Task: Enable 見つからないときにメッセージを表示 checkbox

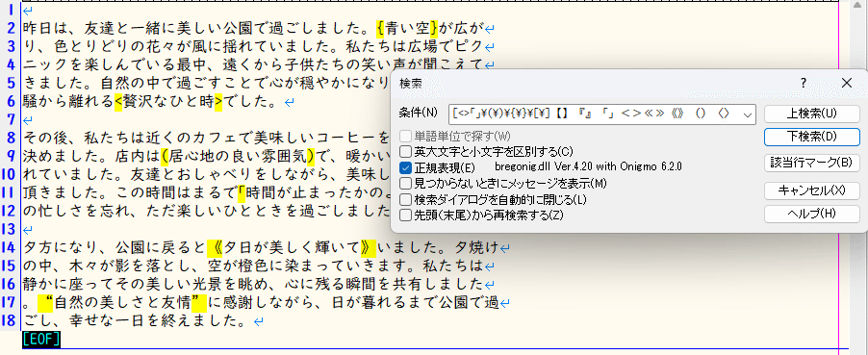Action: (x=405, y=183)
